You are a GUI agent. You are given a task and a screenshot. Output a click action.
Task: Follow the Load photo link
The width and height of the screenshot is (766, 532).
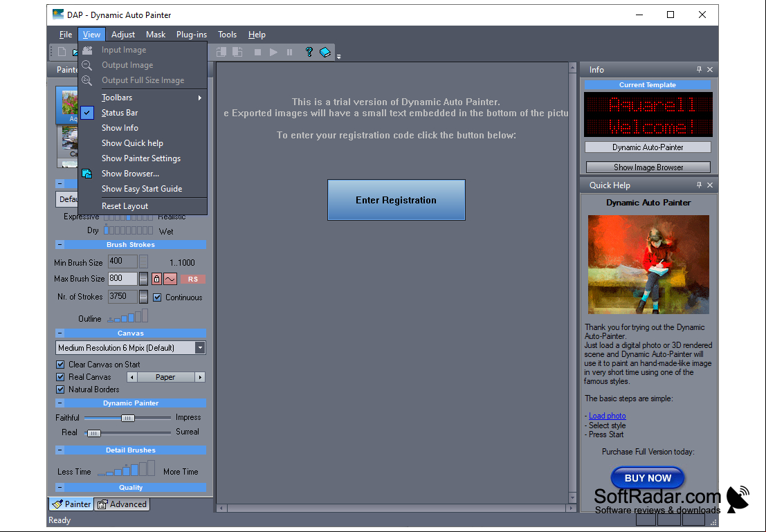(608, 416)
